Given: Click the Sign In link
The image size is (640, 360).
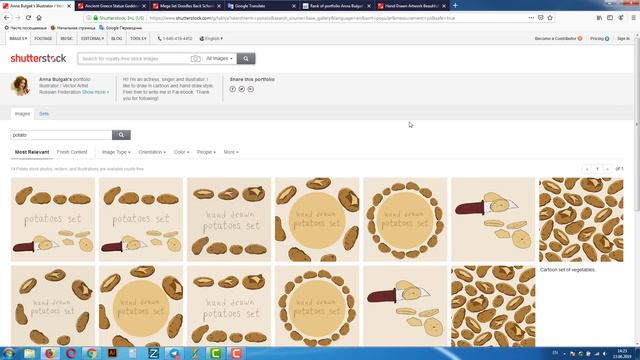Looking at the screenshot, I should 623,38.
